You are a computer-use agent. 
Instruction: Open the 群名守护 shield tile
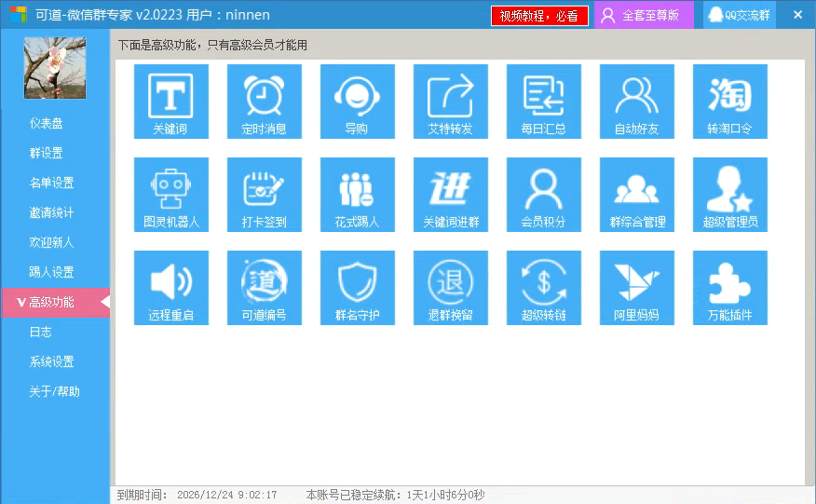point(357,287)
